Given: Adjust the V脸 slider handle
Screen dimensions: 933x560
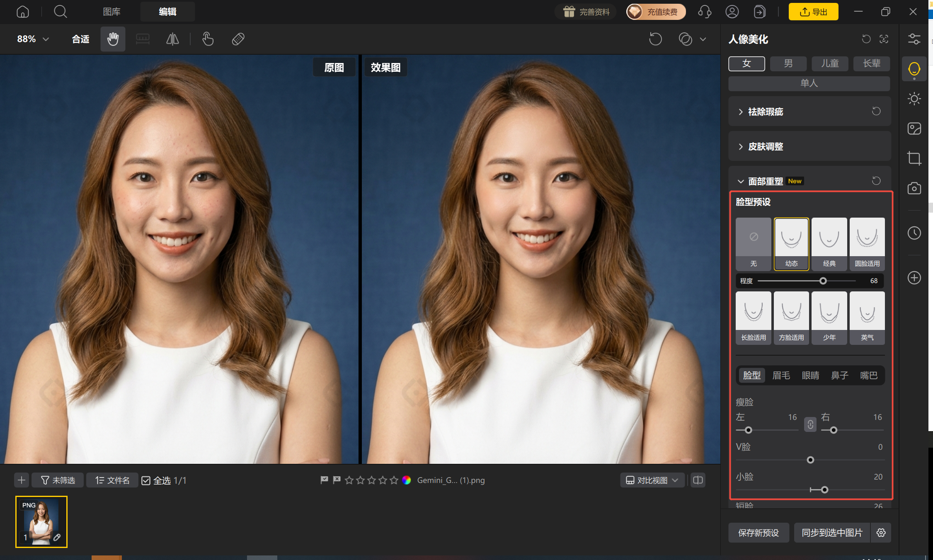Looking at the screenshot, I should [810, 460].
